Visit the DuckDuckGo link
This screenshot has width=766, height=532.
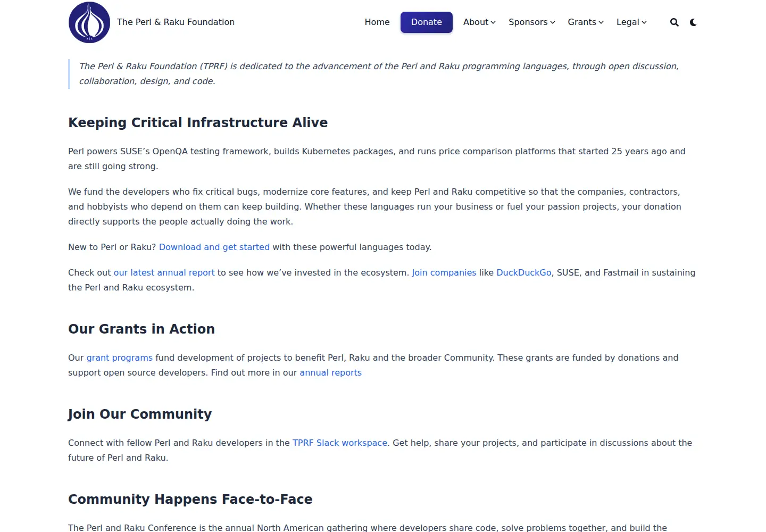[524, 272]
